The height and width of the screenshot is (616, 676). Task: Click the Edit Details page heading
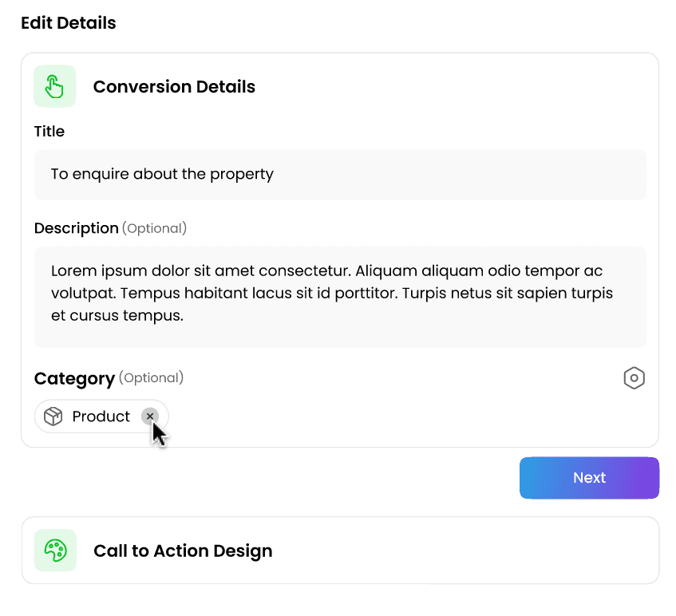click(69, 23)
